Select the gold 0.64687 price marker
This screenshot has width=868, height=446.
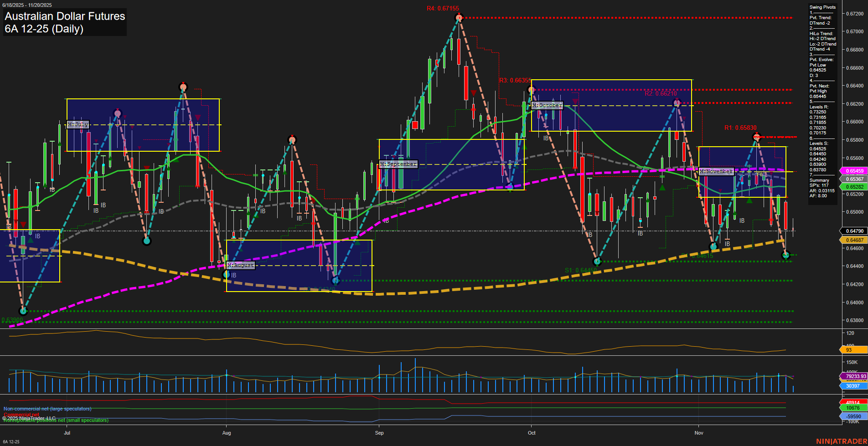pyautogui.click(x=854, y=240)
